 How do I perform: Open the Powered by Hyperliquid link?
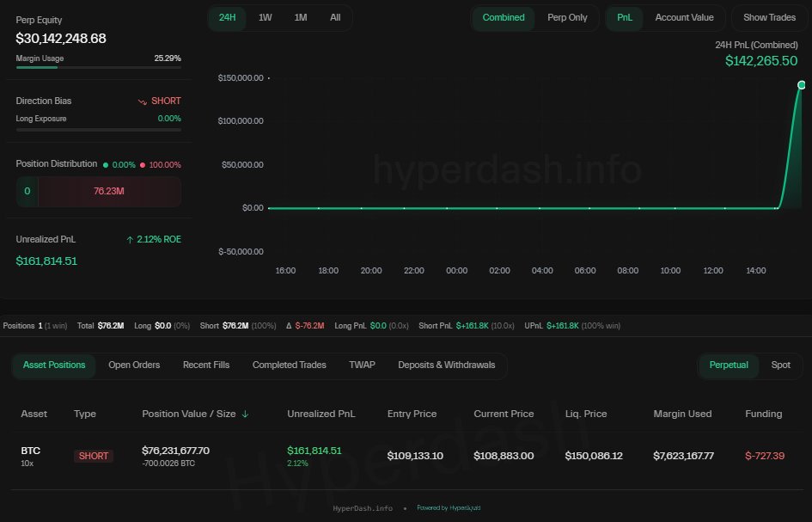449,508
